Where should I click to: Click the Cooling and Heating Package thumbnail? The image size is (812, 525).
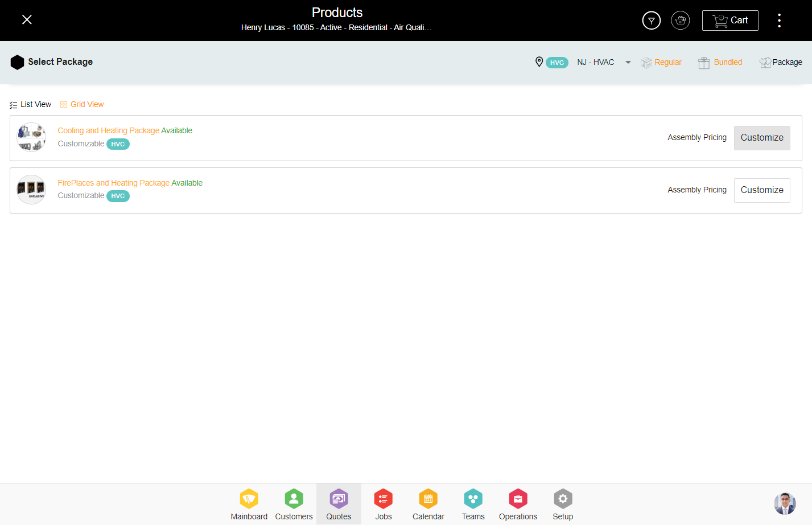point(31,138)
